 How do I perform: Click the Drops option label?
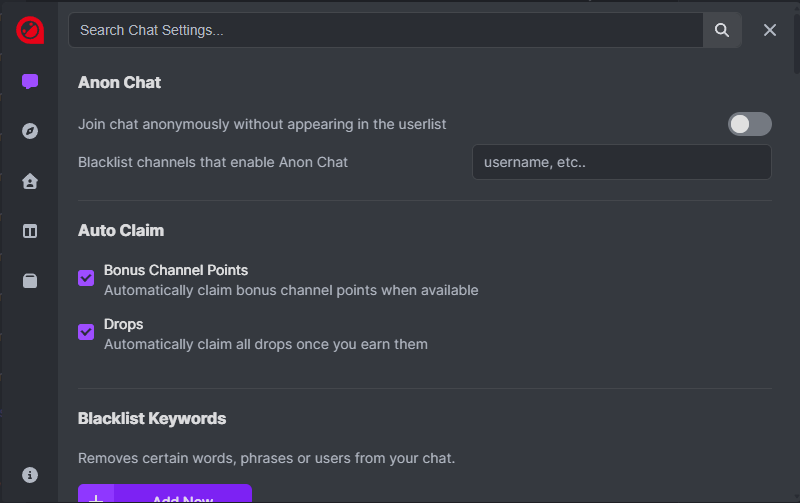[x=124, y=324]
